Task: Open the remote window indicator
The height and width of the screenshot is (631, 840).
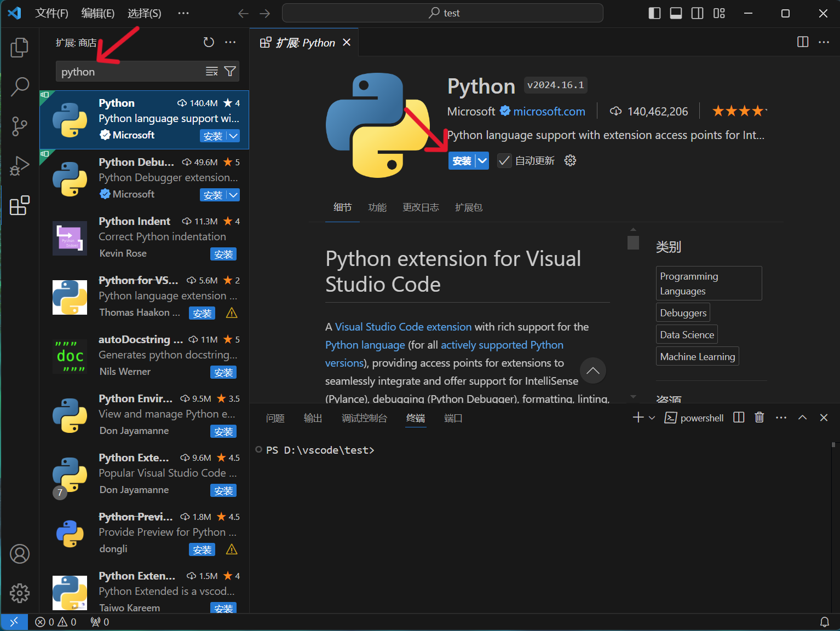Action: (14, 622)
